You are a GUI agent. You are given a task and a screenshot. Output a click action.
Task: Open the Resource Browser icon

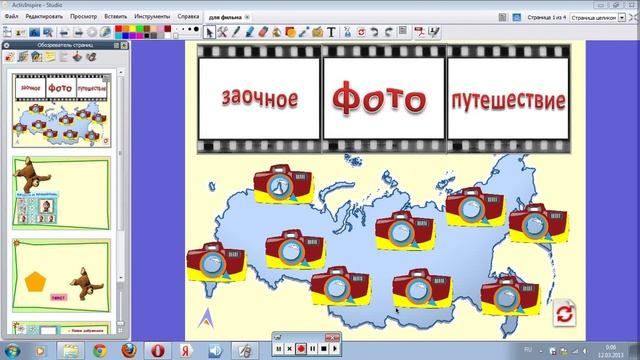pyautogui.click(x=23, y=57)
